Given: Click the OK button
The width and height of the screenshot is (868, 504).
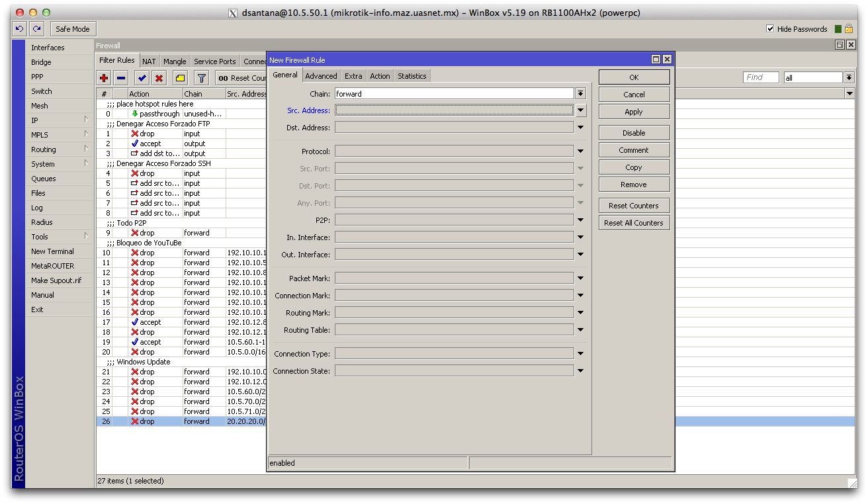Looking at the screenshot, I should click(634, 77).
